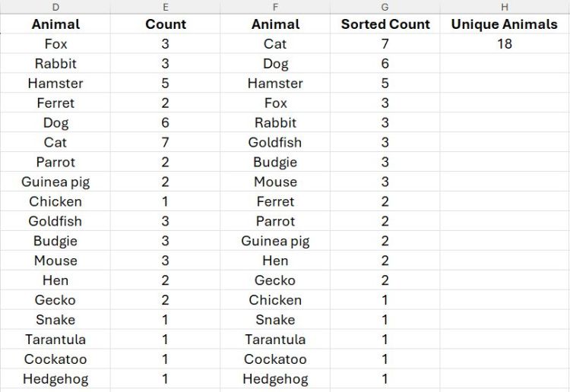
Task: Click the Gecko cell in sorted column
Action: click(x=275, y=280)
